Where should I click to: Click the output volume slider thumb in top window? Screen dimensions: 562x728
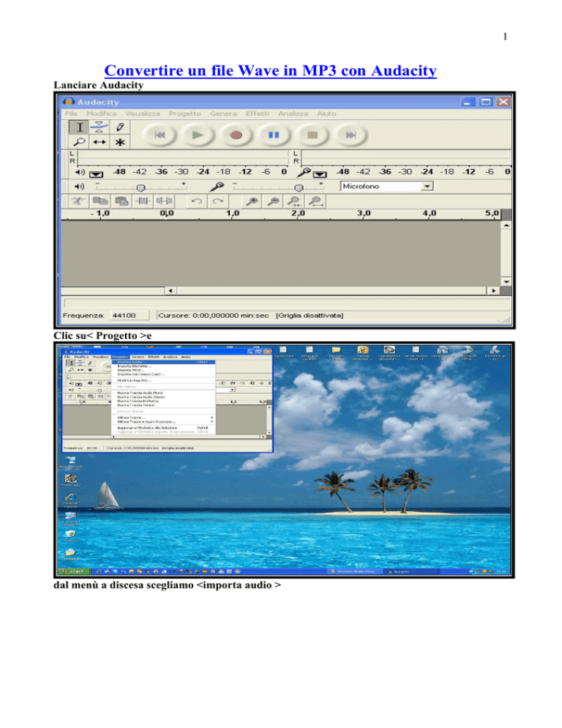140,187
